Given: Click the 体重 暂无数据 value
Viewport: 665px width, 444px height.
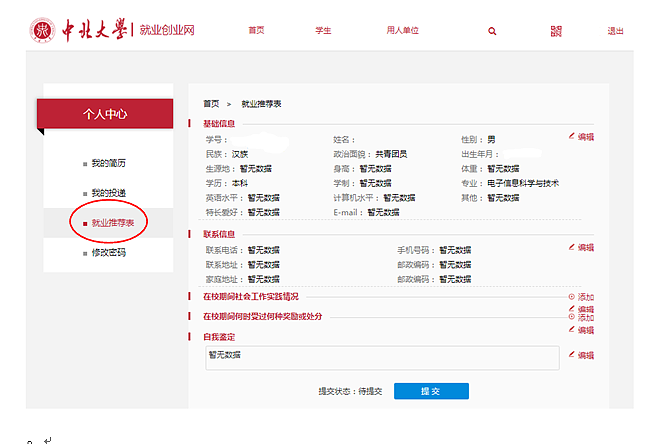Looking at the screenshot, I should point(503,169).
